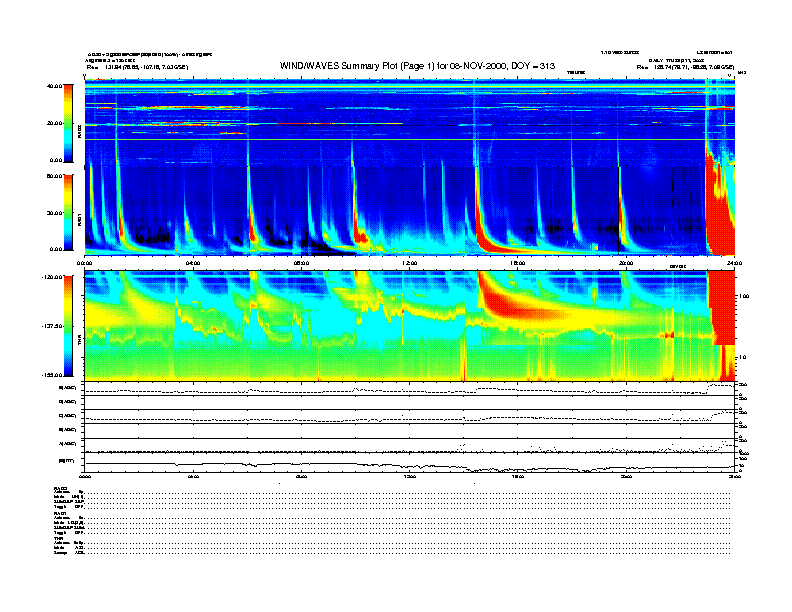Viewport: 792px width, 612px height.
Task: Click the -120.00 tick on TNR color scale
Action: [x=52, y=277]
